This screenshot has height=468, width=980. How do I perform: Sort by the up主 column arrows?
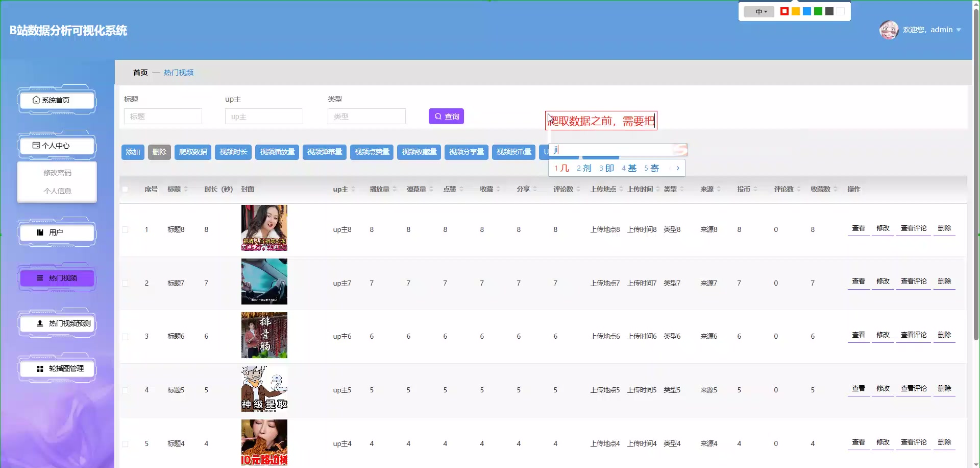coord(353,189)
